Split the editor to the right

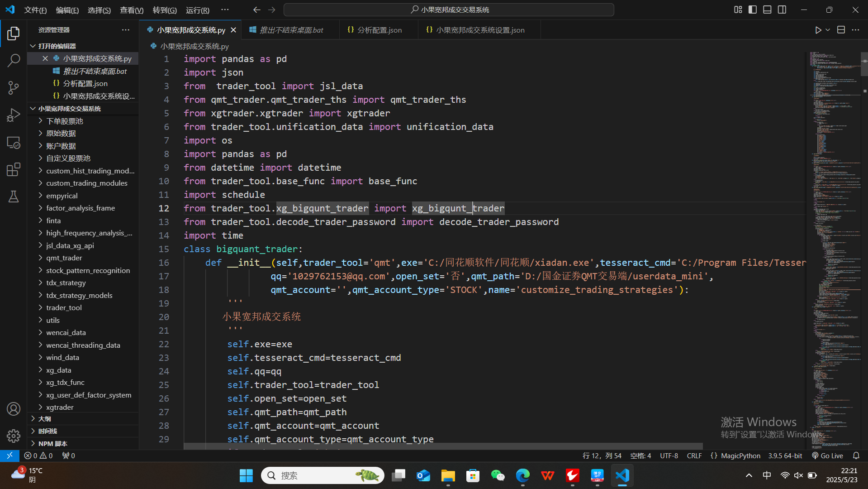coord(841,30)
